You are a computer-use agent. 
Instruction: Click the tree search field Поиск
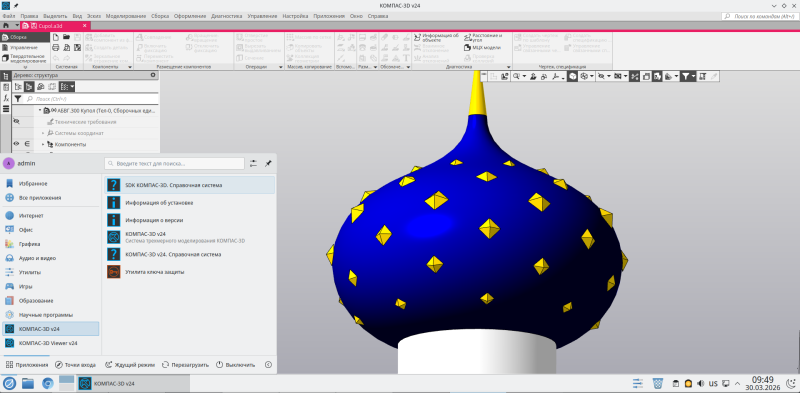pos(92,99)
